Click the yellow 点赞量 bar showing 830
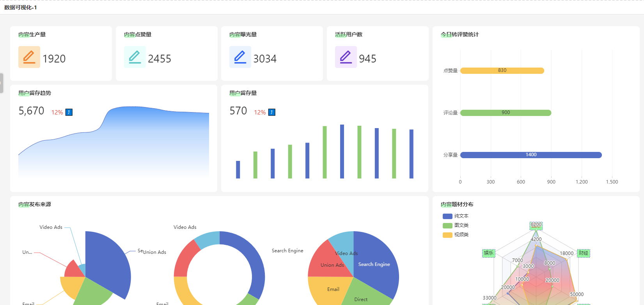 point(502,71)
